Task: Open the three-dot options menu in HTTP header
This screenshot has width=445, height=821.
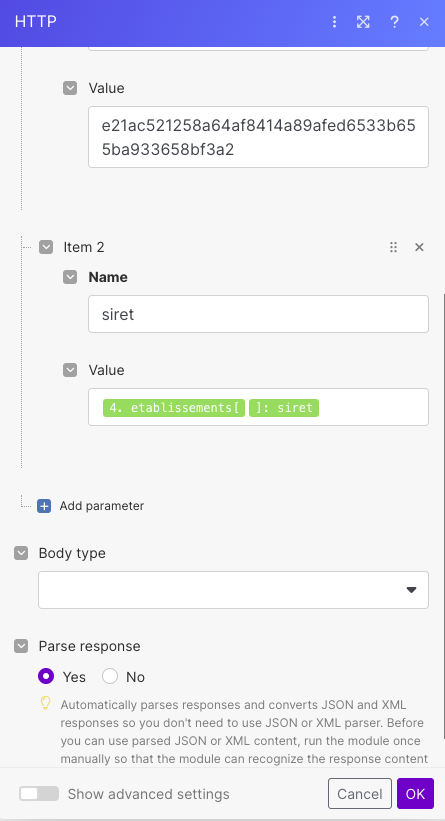Action: (334, 21)
